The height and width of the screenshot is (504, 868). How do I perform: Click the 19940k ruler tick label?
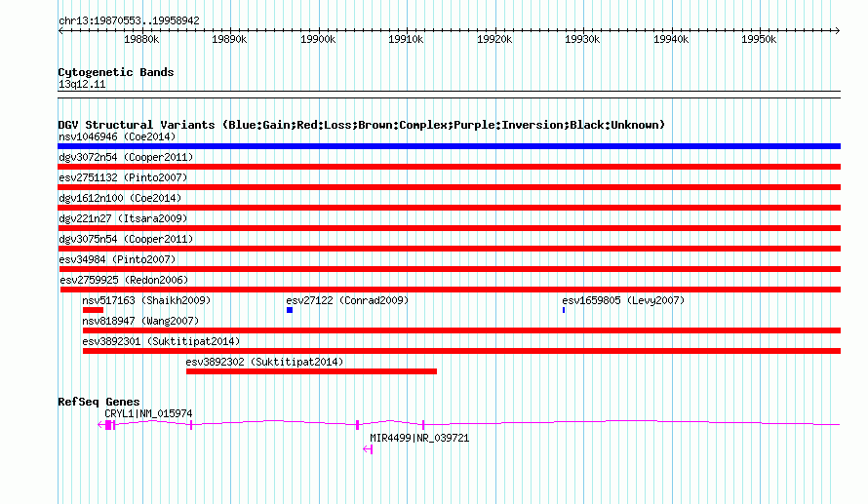(x=671, y=39)
